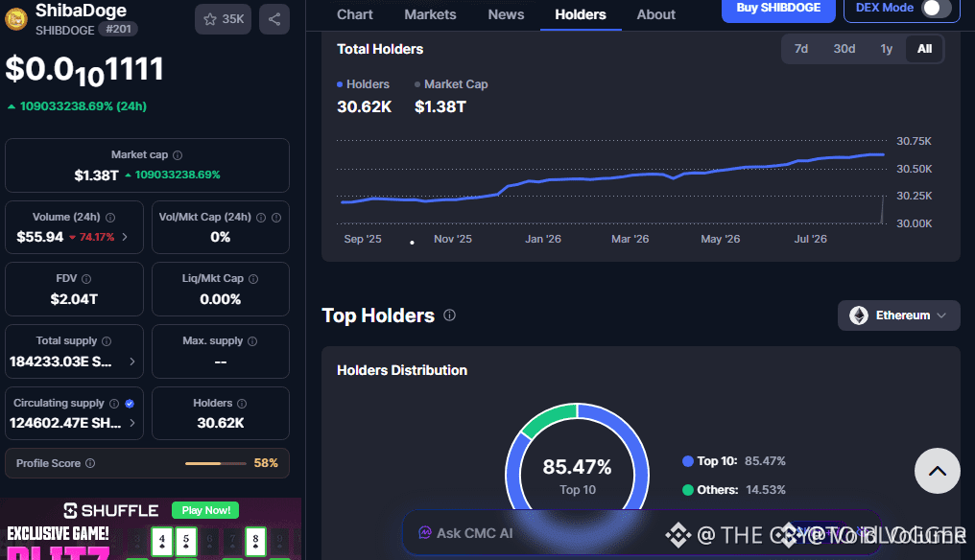Click the share icon button

coord(274,19)
